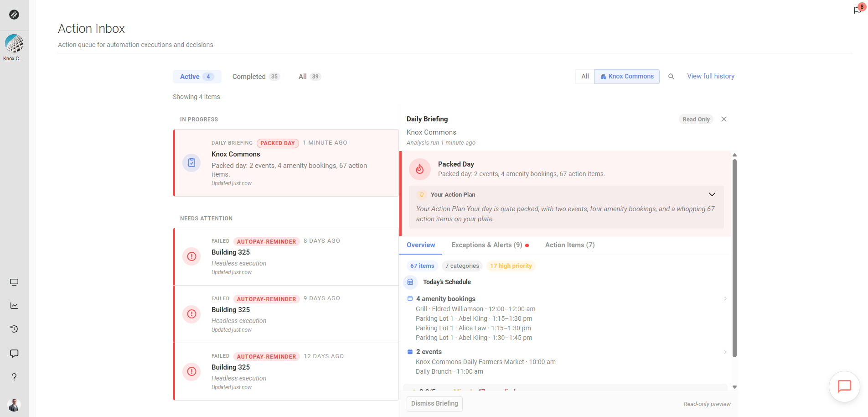868x417 pixels.
Task: Switch to the Active tab
Action: pyautogui.click(x=197, y=77)
